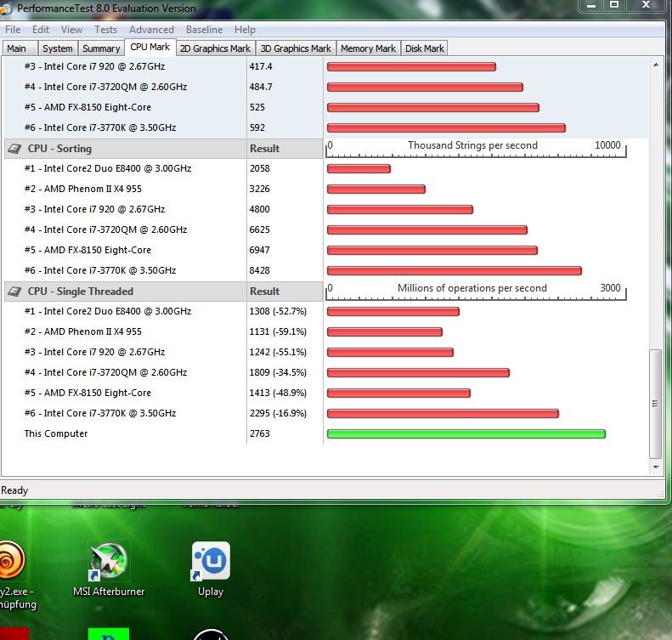Click the Thousand Strings per second scale
Viewport: 672px width, 640px height.
click(x=476, y=149)
